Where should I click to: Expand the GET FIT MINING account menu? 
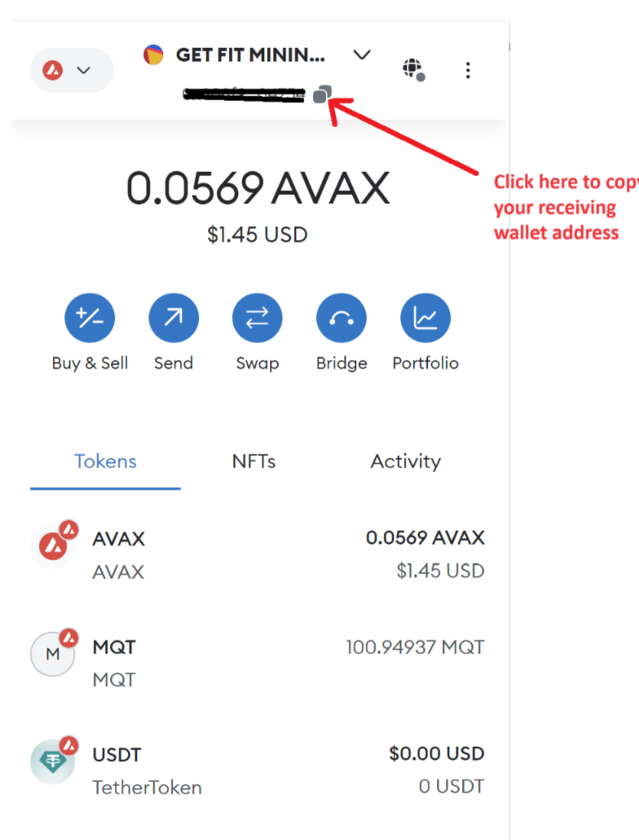(361, 55)
